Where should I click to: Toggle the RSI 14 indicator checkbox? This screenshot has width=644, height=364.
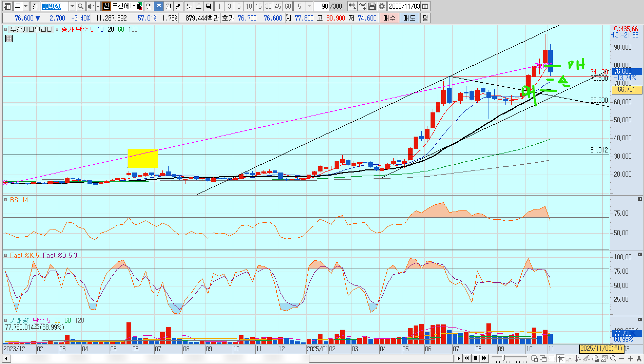click(x=6, y=200)
